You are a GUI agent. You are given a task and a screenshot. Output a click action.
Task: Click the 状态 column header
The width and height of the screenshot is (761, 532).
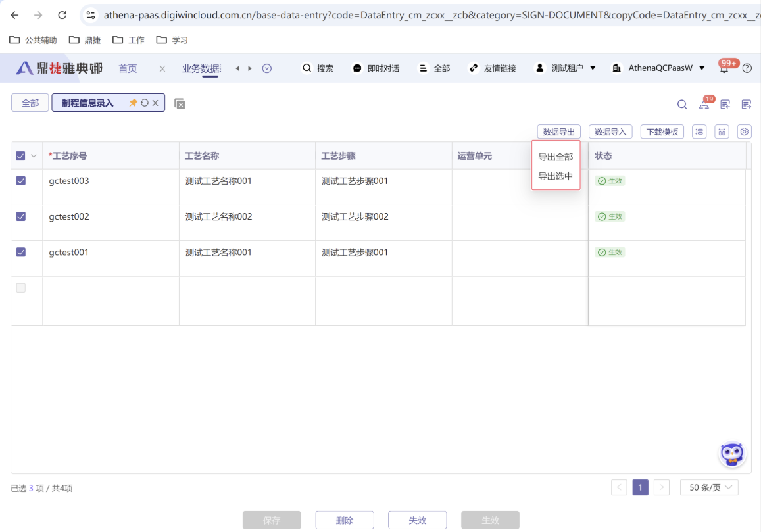[668, 156]
